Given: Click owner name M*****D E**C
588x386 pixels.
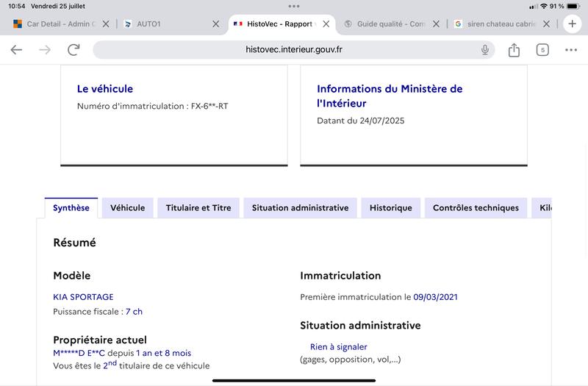Looking at the screenshot, I should click(x=79, y=353).
